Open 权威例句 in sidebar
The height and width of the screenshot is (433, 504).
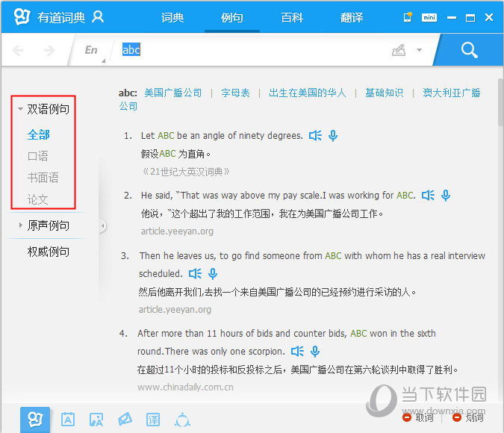pyautogui.click(x=49, y=252)
